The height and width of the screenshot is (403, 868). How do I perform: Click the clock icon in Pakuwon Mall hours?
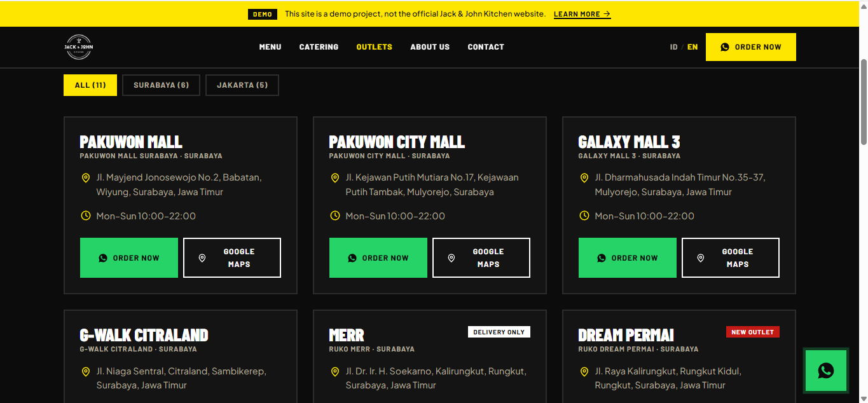(86, 216)
